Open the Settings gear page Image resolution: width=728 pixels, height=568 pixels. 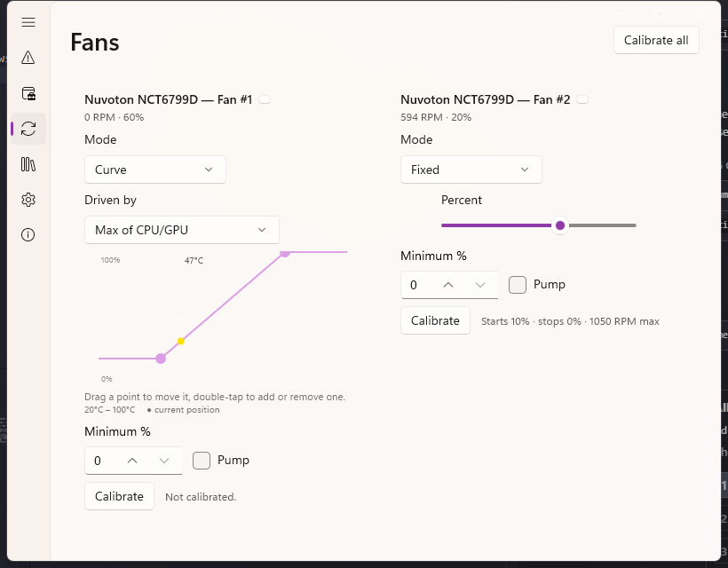pos(28,200)
